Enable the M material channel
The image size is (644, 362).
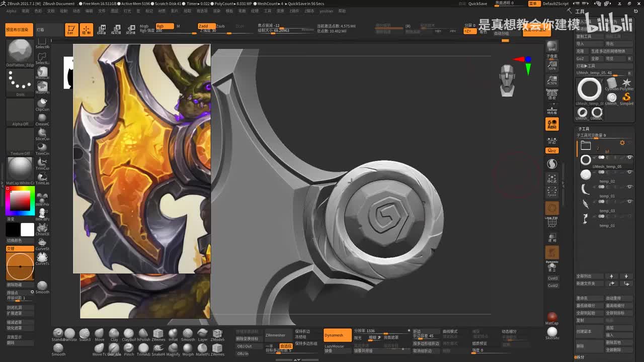tap(178, 26)
